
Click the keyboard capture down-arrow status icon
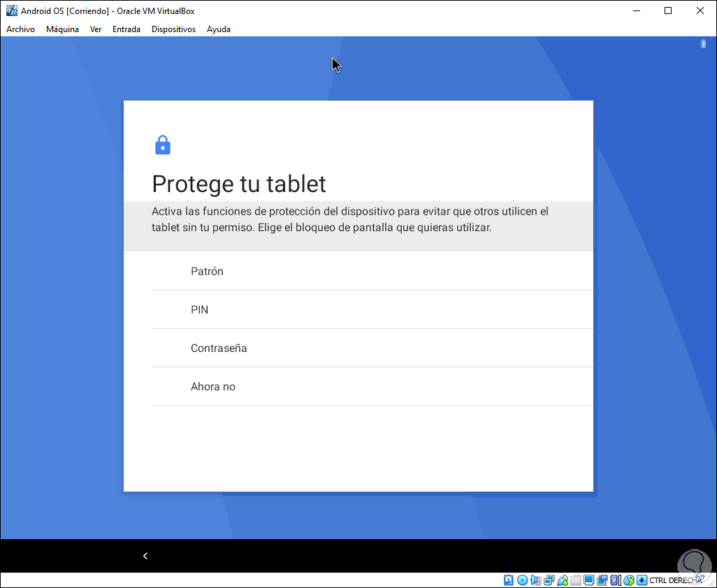642,580
